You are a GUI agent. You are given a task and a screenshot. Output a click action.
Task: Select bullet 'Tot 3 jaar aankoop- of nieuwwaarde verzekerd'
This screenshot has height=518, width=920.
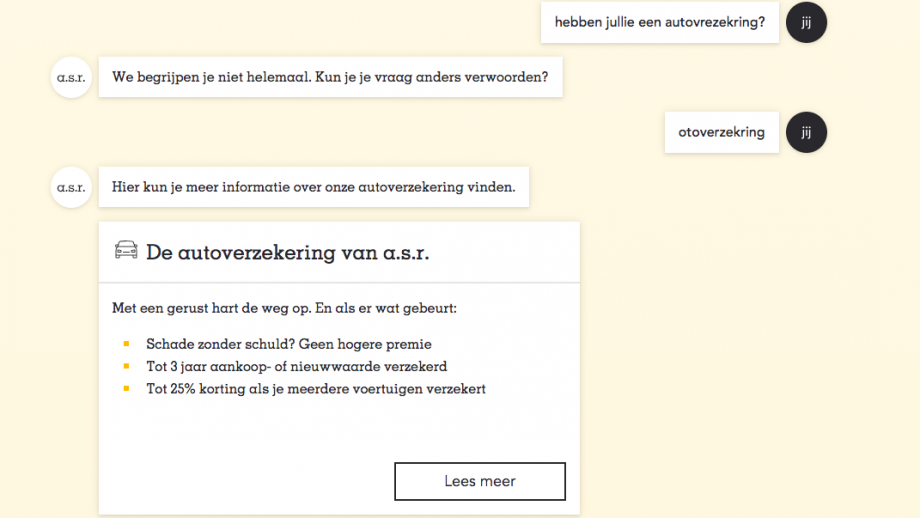[296, 367]
